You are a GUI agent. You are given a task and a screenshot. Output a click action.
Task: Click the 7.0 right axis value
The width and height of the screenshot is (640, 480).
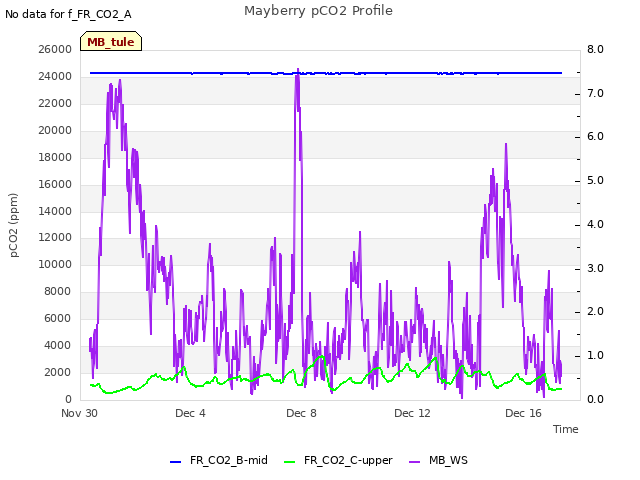(x=595, y=93)
